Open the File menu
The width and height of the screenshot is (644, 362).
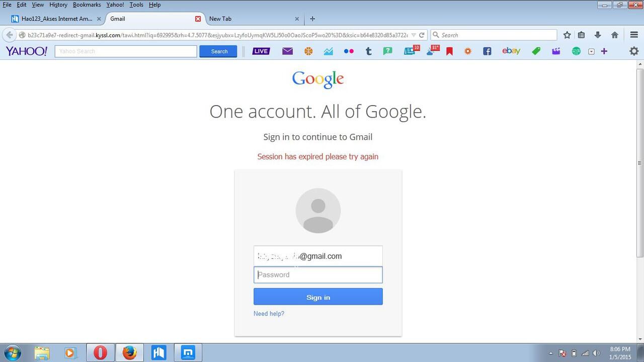pyautogui.click(x=7, y=5)
